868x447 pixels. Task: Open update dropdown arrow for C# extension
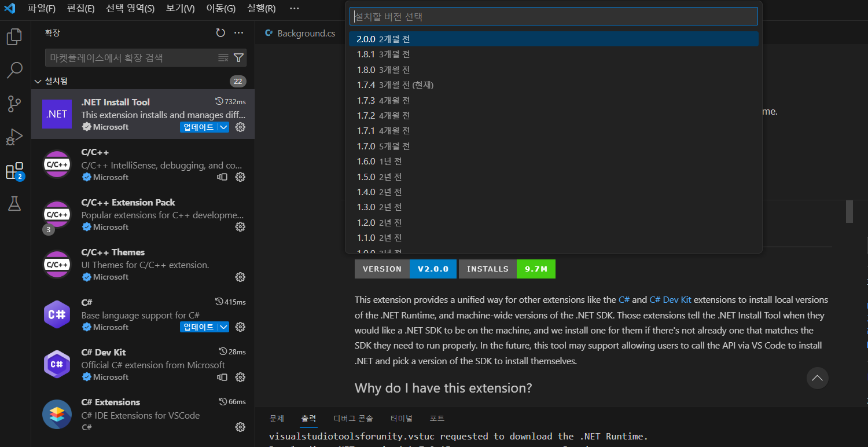tap(223, 327)
